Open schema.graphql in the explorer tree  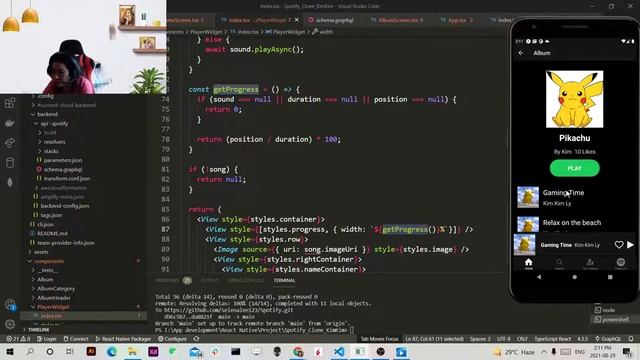(x=63, y=169)
